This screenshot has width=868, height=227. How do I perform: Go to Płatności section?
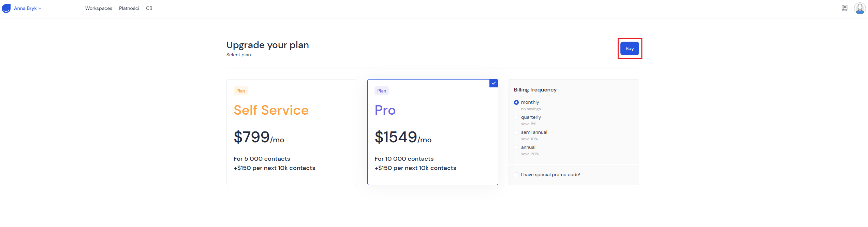point(129,9)
